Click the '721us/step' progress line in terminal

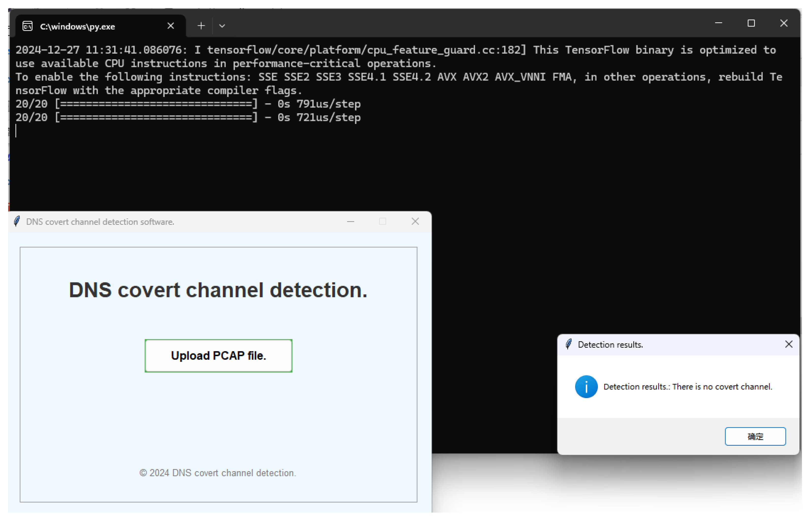click(188, 117)
